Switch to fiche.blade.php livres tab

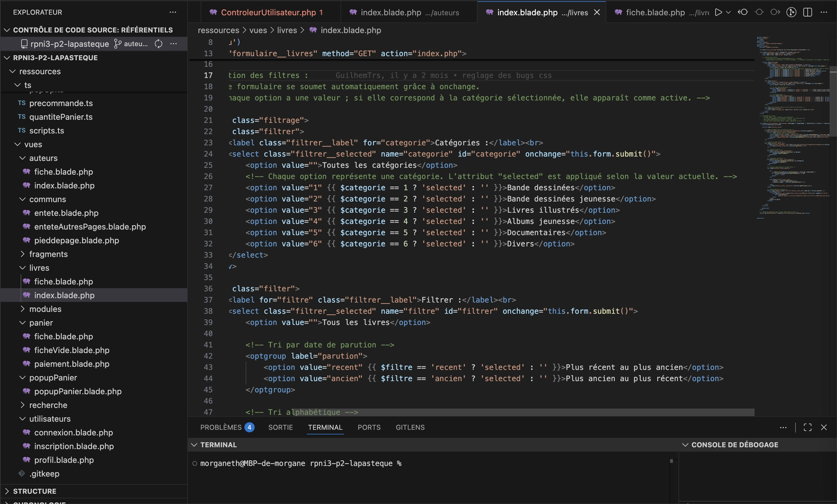point(663,12)
